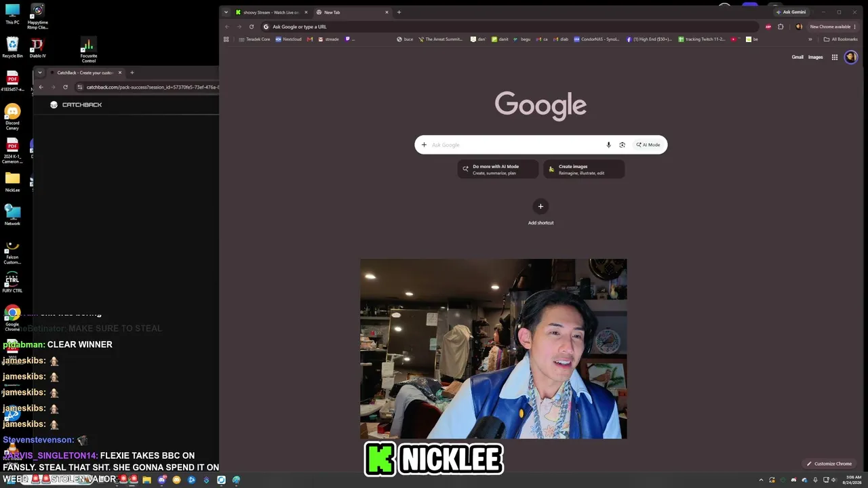The height and width of the screenshot is (488, 868).
Task: Open a new tab with plus button
Action: [x=399, y=12]
